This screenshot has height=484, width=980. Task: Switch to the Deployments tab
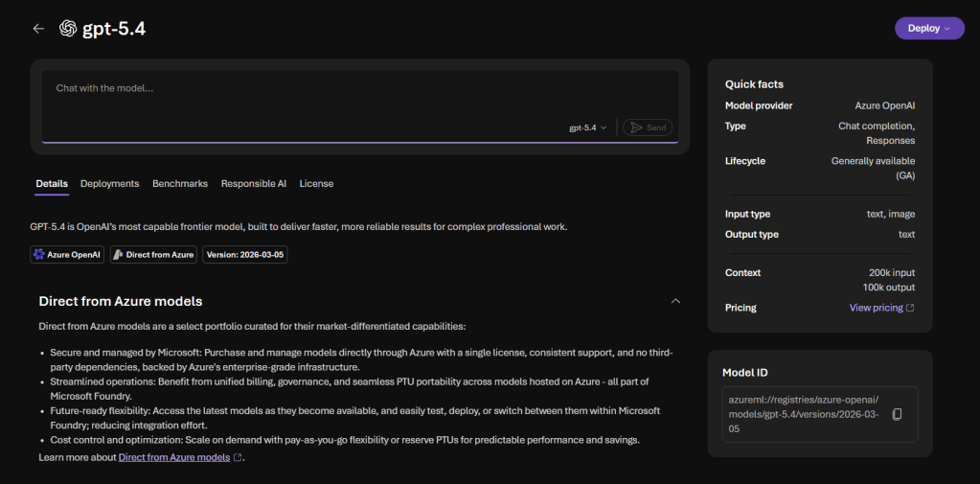coord(109,183)
